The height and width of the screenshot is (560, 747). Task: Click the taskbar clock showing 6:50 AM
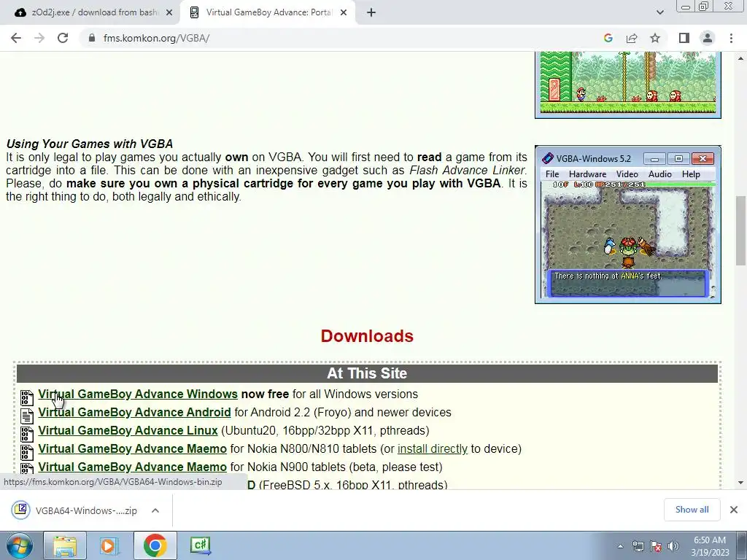point(709,546)
